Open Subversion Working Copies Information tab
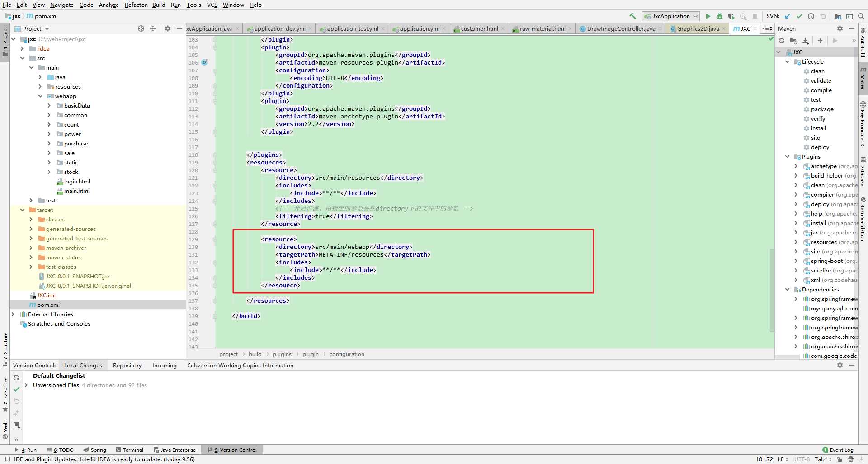The width and height of the screenshot is (868, 464). pos(240,365)
